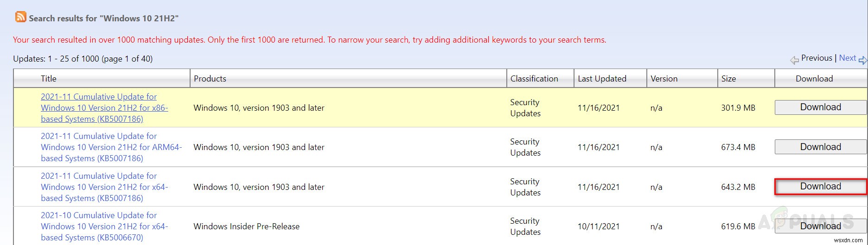Download the 673.4 MB ARM64 update

coord(820,147)
